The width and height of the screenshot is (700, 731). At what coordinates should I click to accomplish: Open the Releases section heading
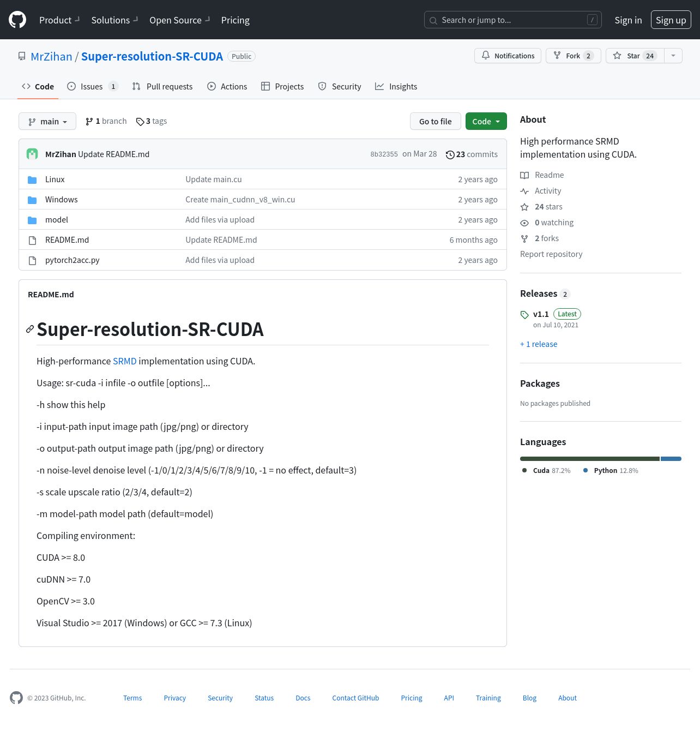tap(539, 293)
